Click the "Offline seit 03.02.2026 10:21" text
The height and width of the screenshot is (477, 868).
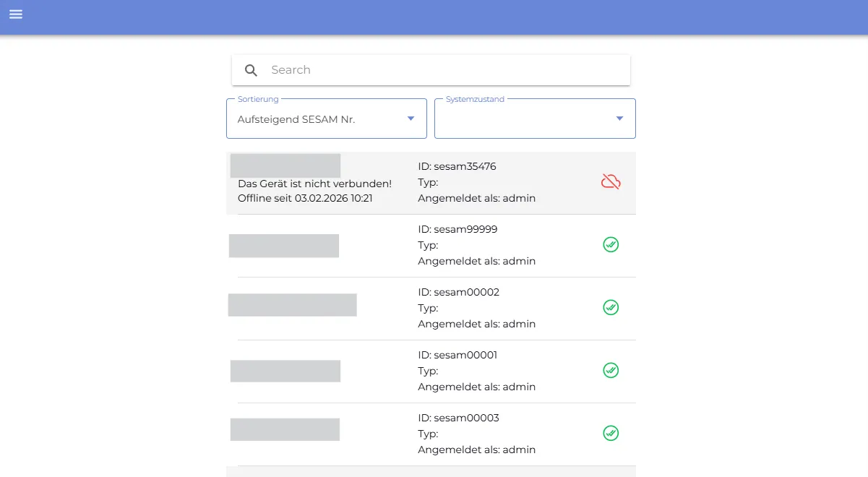click(305, 198)
